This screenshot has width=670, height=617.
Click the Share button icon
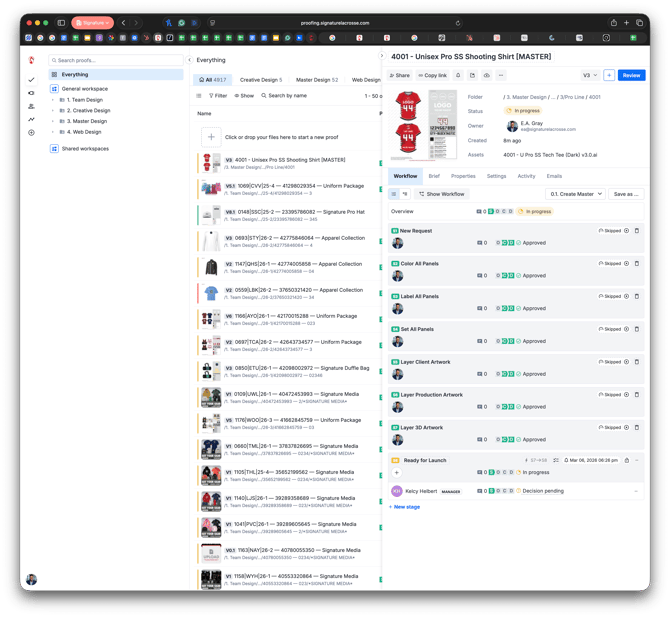pyautogui.click(x=399, y=75)
